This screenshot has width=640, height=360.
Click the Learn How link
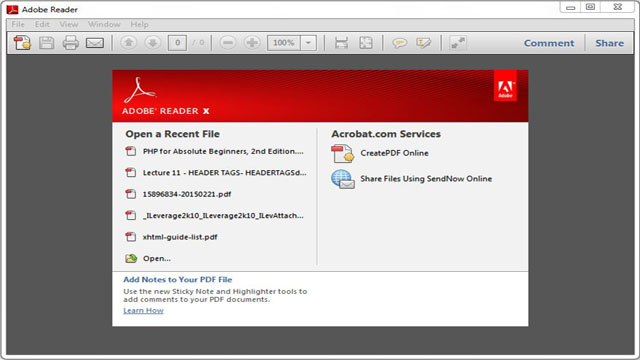143,311
